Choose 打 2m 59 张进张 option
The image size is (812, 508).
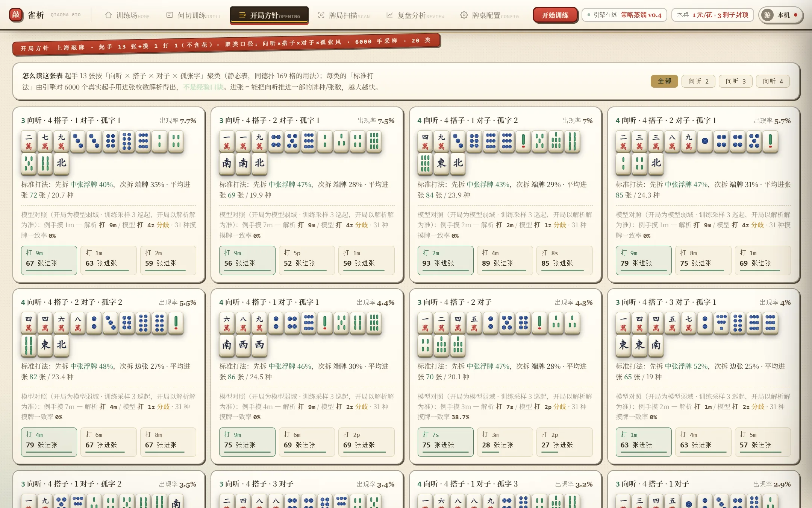tap(168, 260)
